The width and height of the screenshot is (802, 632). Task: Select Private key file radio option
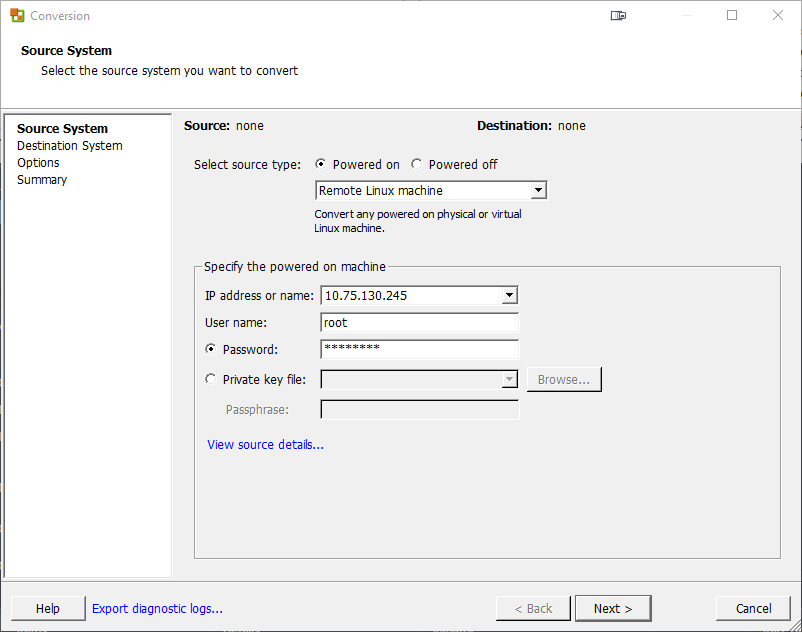210,380
